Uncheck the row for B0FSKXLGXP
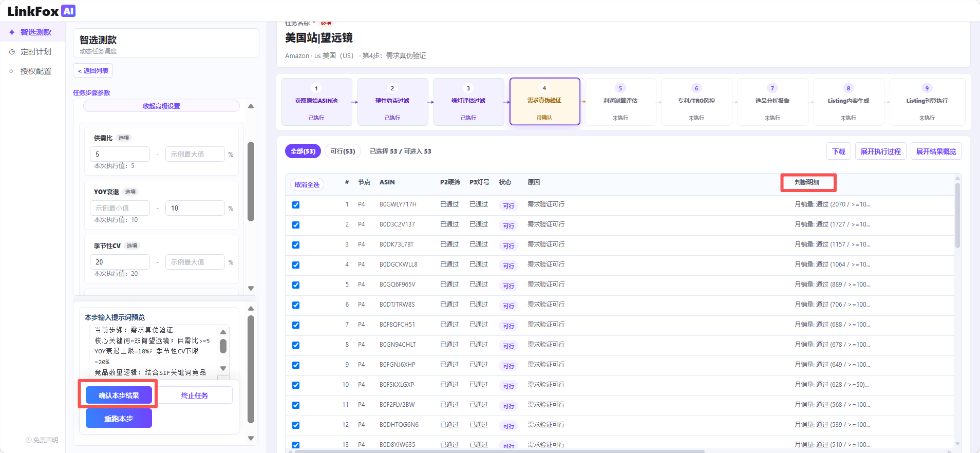Viewport: 980px width, 453px height. click(296, 385)
